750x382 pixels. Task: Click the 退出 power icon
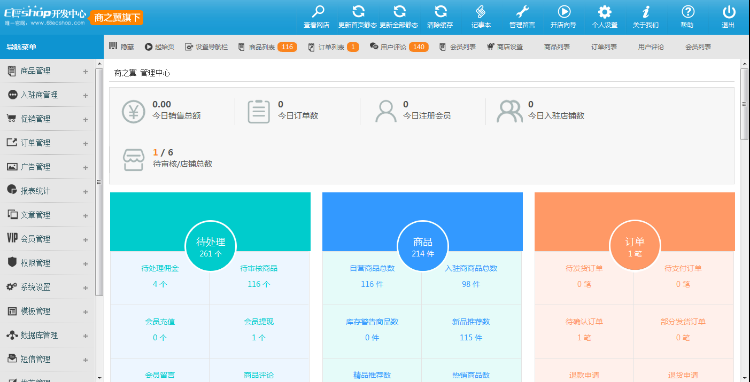(728, 11)
